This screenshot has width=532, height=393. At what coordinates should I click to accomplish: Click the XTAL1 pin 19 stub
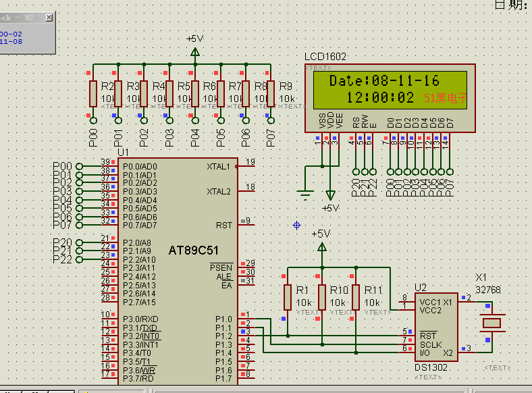click(246, 165)
